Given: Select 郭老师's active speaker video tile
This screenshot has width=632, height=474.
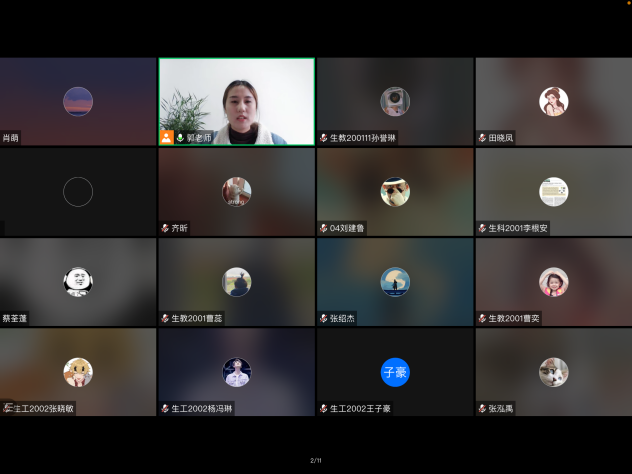Looking at the screenshot, I should coord(236,101).
